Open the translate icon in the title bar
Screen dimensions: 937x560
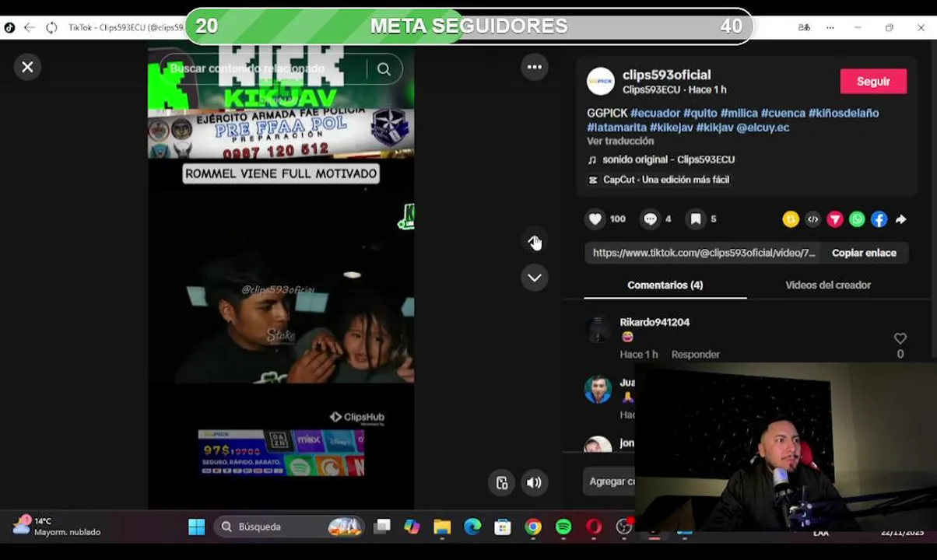pyautogui.click(x=804, y=27)
